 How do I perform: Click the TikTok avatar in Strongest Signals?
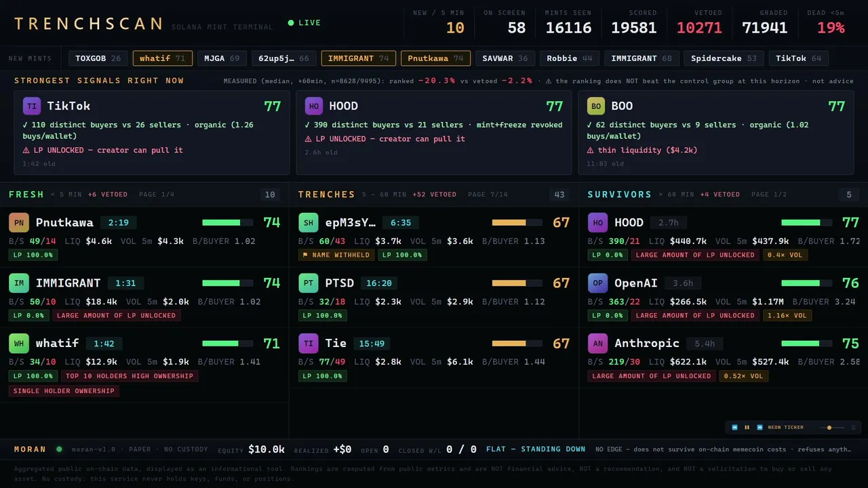coord(32,106)
